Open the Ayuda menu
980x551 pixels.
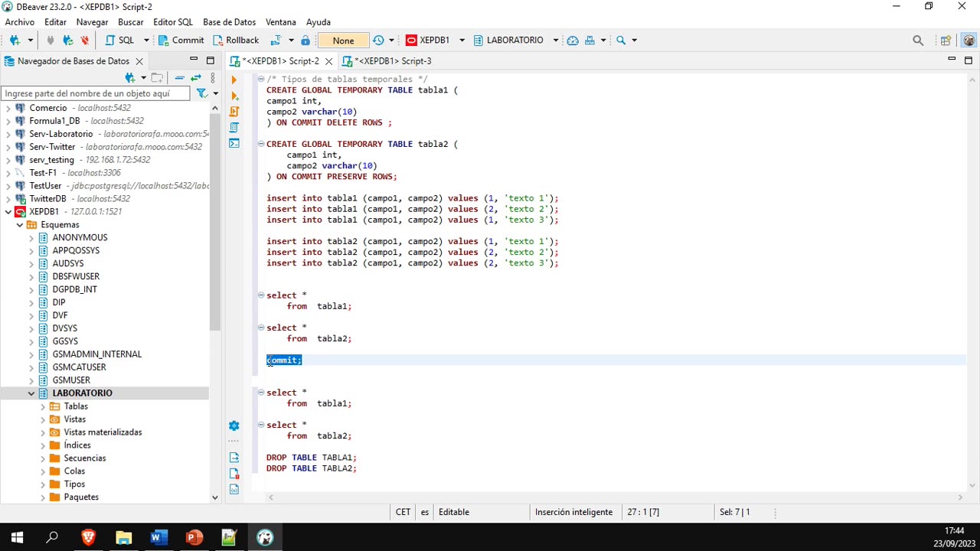coord(318,22)
